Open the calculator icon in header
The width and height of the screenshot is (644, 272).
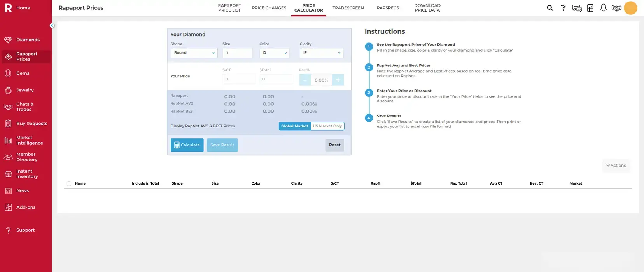point(590,8)
